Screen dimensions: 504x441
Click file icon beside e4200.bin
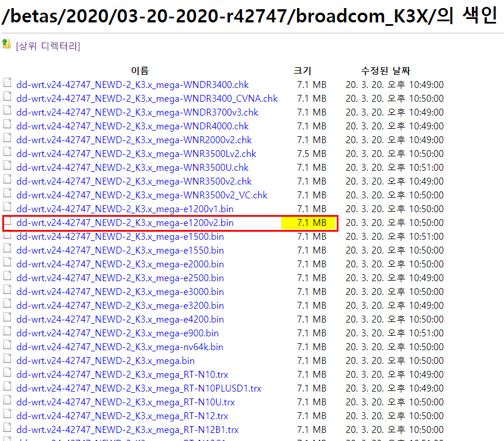click(7, 318)
